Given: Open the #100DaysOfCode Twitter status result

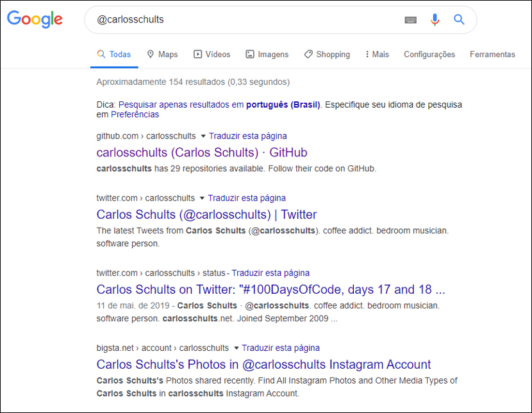Looking at the screenshot, I should point(270,289).
